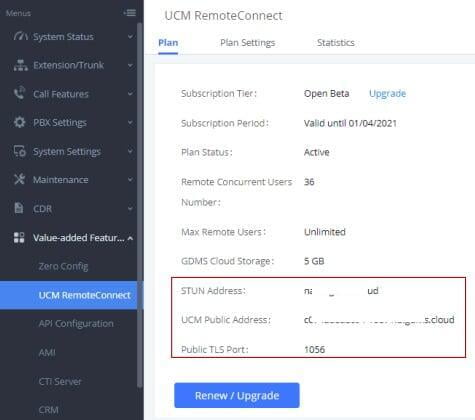
Task: Click the Value-added Features grid icon
Action: point(19,238)
